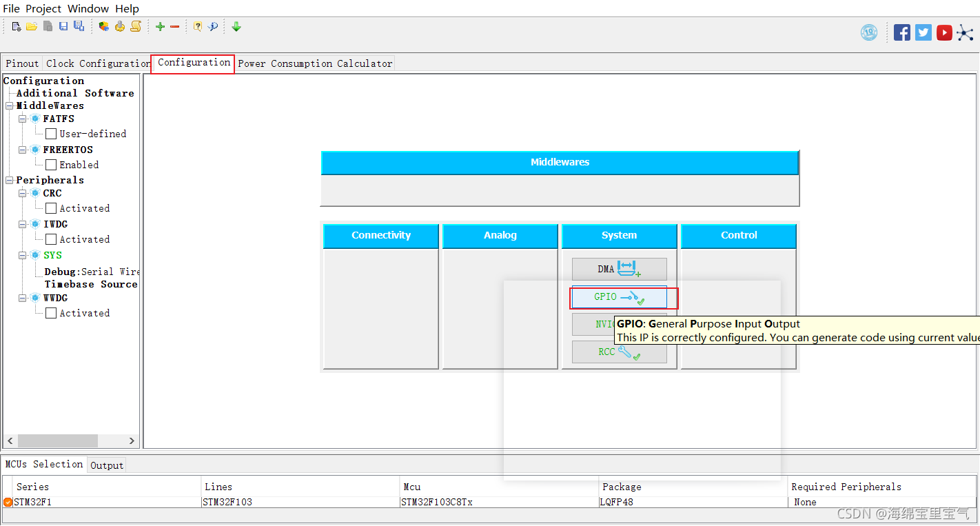980x526 pixels.
Task: Activate the CRC Activated checkbox
Action: (51, 208)
